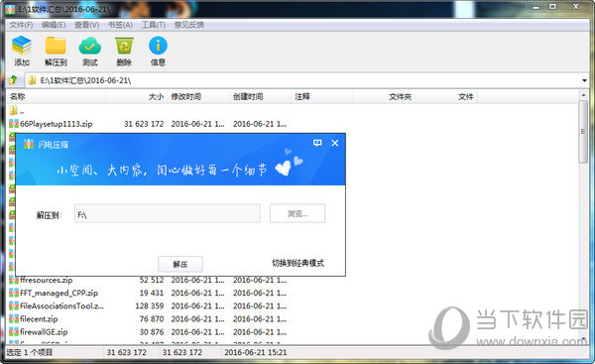
Task: Click the zip icon of FFT_managed_CPP.zip
Action: click(x=14, y=293)
